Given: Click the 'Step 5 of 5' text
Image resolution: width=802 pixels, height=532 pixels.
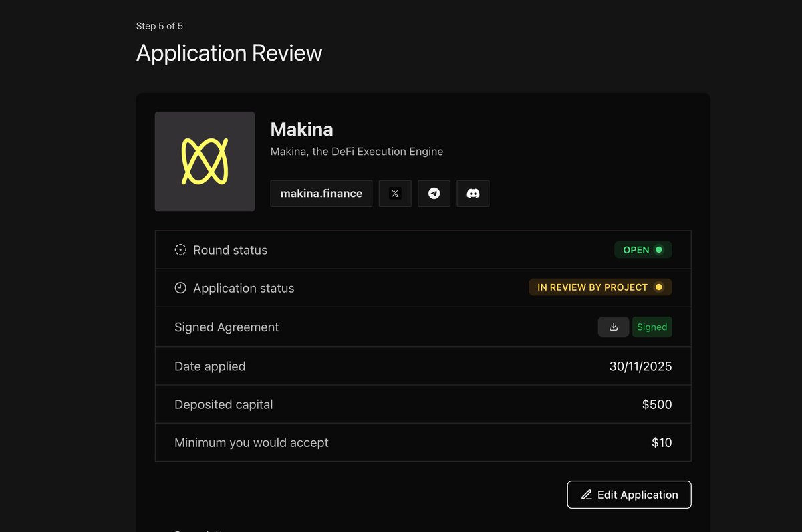Looking at the screenshot, I should pyautogui.click(x=160, y=26).
